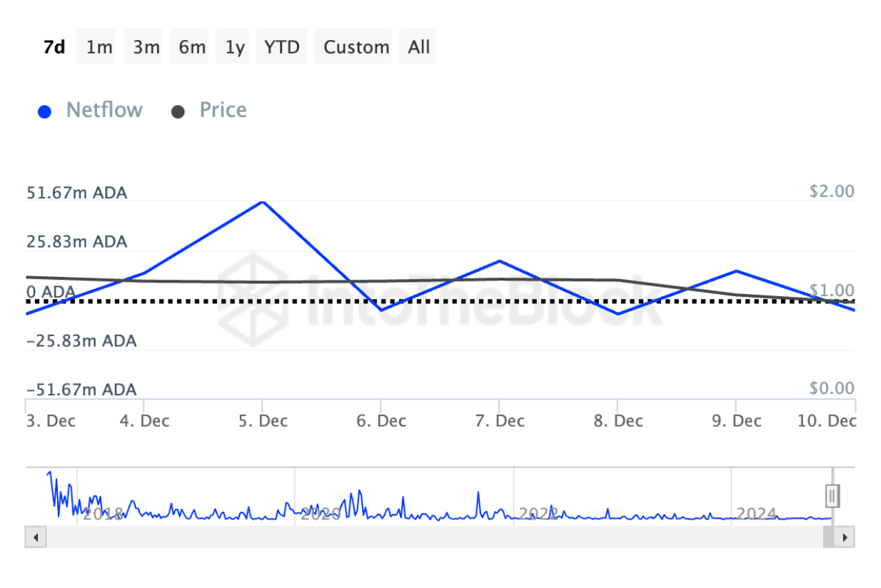Click the horizontal scrollbar track
The height and width of the screenshot is (588, 881).
pyautogui.click(x=428, y=537)
